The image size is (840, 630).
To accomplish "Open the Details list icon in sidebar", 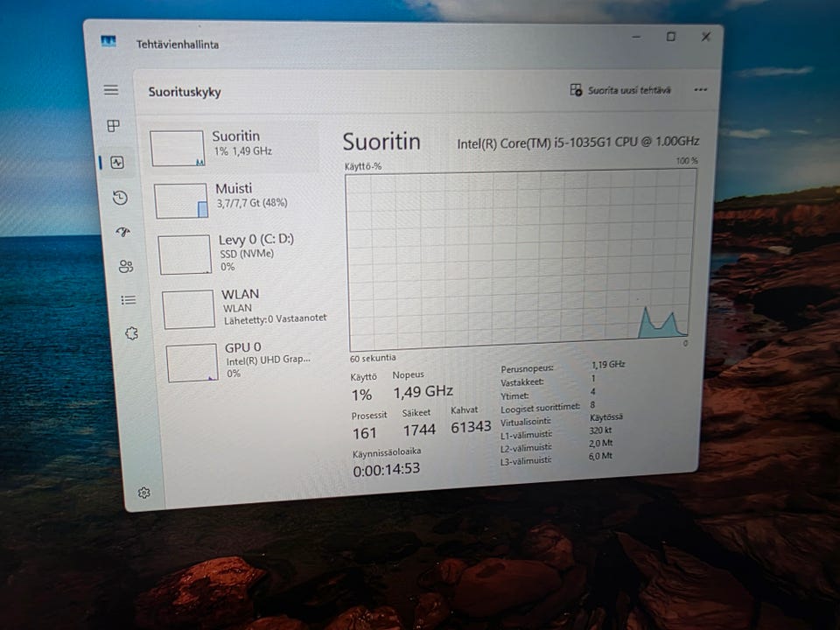I will tap(129, 300).
